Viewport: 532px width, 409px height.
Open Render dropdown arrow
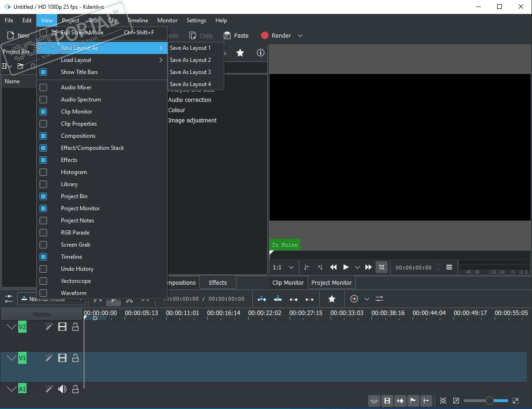click(300, 36)
